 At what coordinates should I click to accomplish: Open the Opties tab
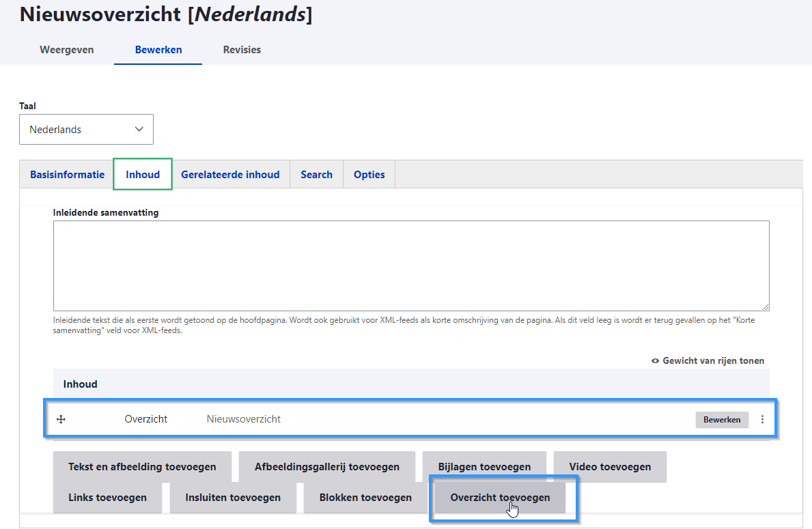pyautogui.click(x=369, y=175)
